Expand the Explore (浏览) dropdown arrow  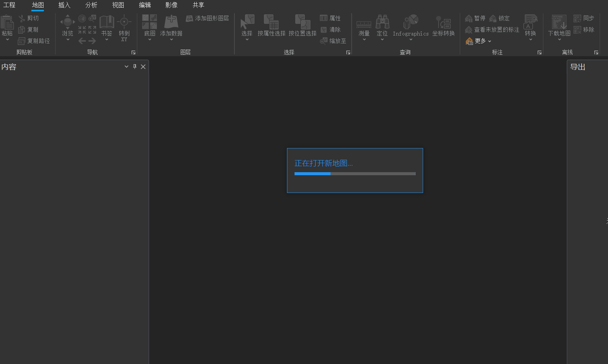pyautogui.click(x=68, y=39)
